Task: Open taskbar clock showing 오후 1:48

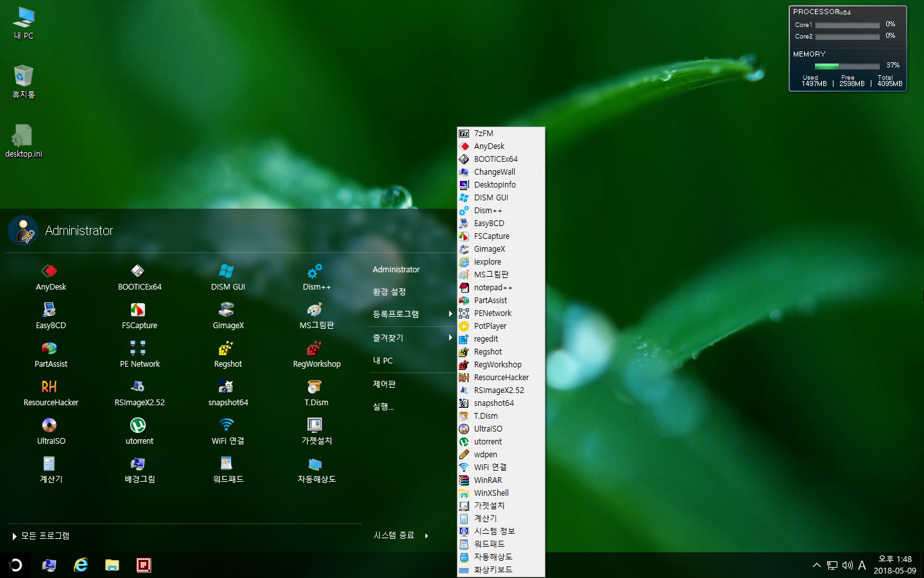Action: point(895,565)
